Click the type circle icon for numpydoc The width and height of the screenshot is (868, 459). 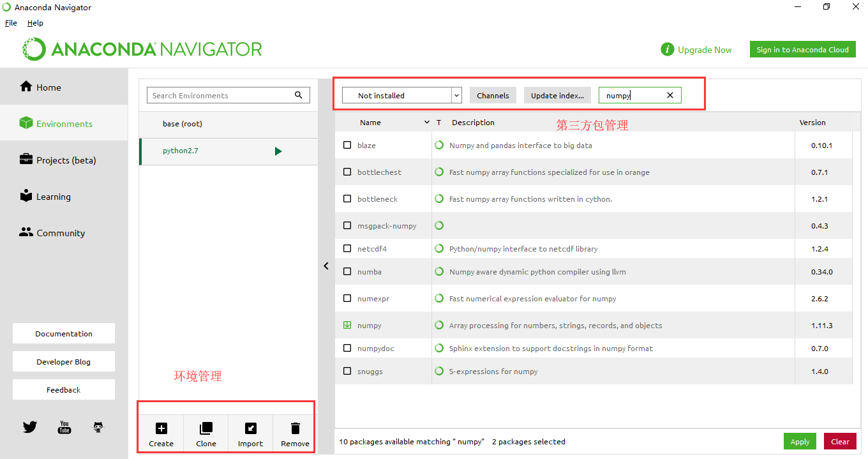(x=439, y=348)
